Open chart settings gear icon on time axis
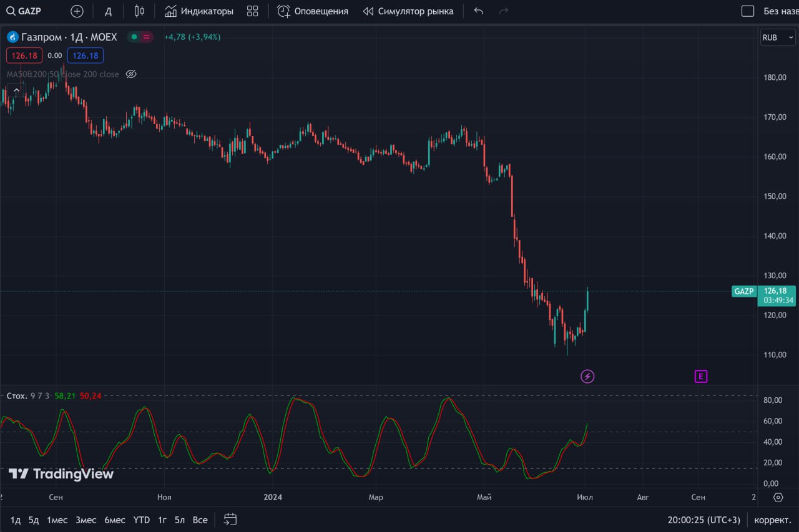The width and height of the screenshot is (799, 532). pyautogui.click(x=778, y=497)
